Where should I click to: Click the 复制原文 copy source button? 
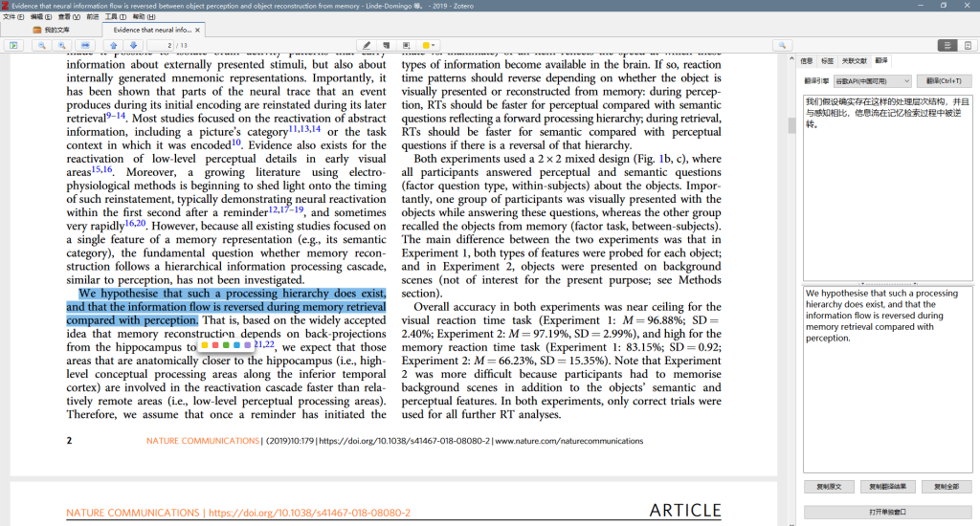pyautogui.click(x=829, y=487)
